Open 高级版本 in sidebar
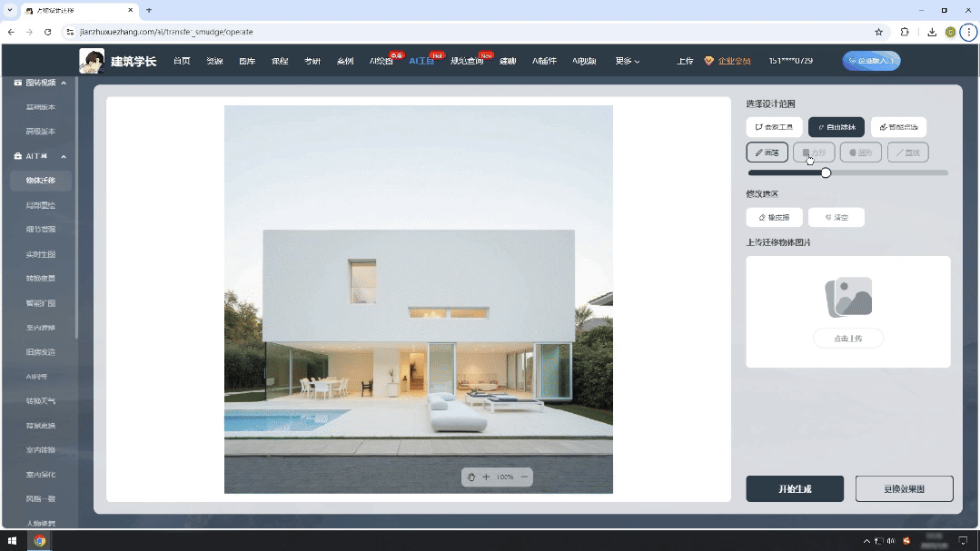 tap(41, 132)
